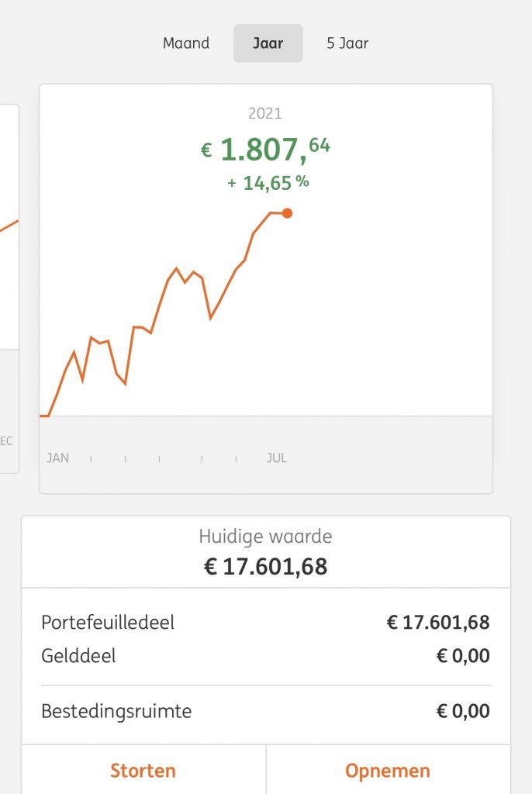Image resolution: width=532 pixels, height=794 pixels.
Task: Tap the Storten button
Action: (143, 770)
